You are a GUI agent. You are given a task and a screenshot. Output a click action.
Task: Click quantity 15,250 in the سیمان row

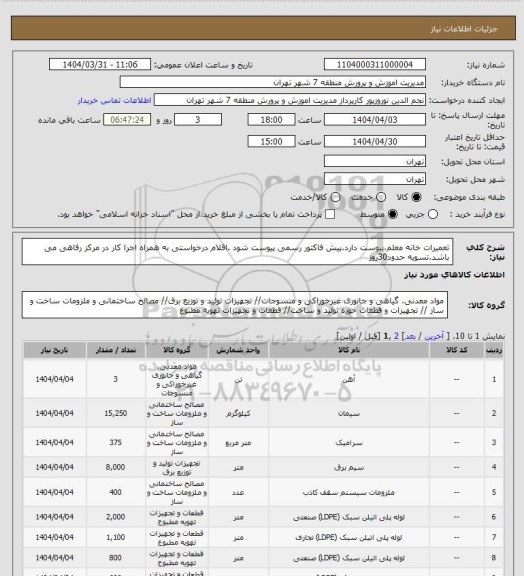click(x=116, y=414)
